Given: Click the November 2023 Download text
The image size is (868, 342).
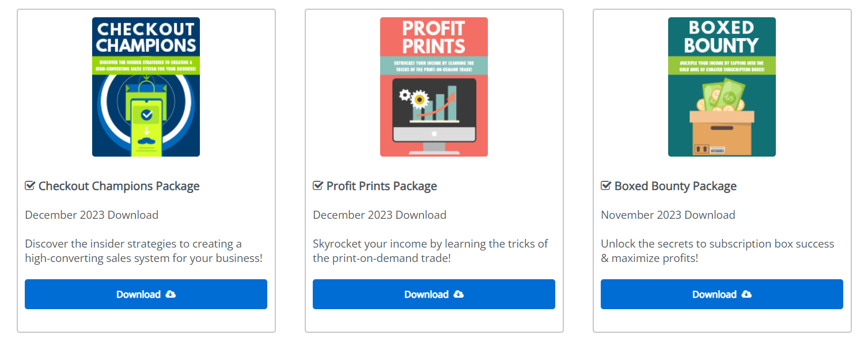Looking at the screenshot, I should coord(668,215).
